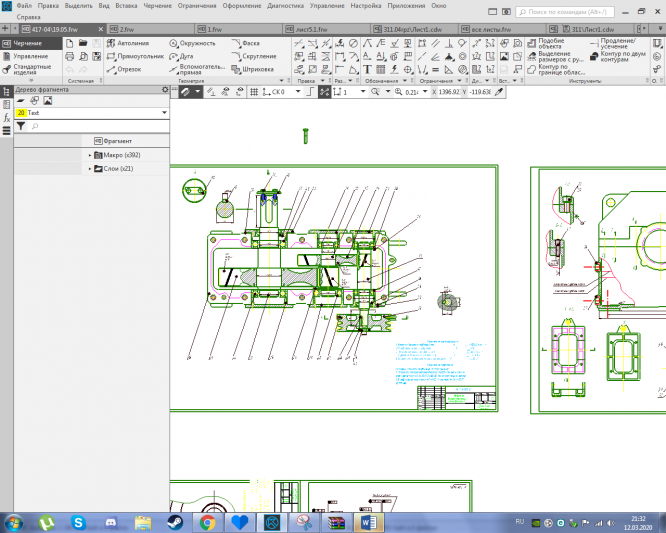Toggle the snaps button in the view toolbar
The height and width of the screenshot is (533, 666).
(185, 91)
